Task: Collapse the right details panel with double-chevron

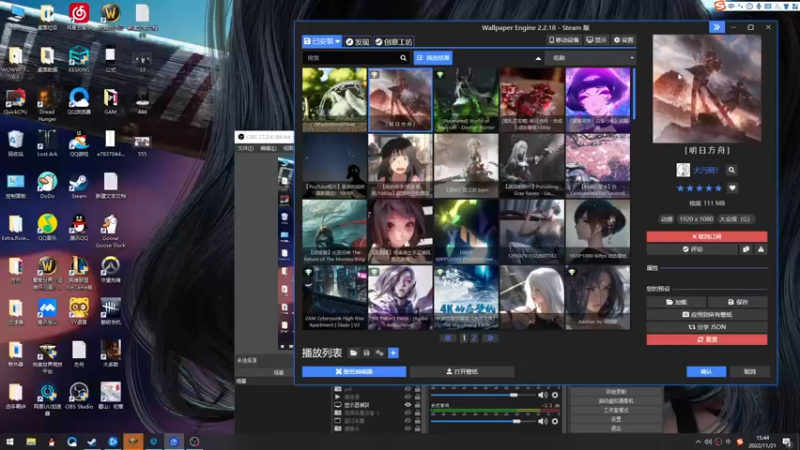Action: [x=716, y=27]
